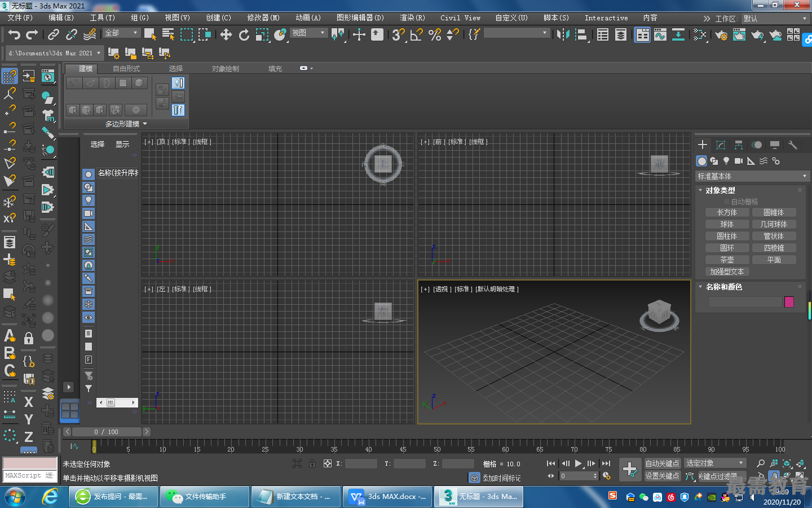Click the Mirror tool icon
The width and height of the screenshot is (812, 508).
coord(563,35)
